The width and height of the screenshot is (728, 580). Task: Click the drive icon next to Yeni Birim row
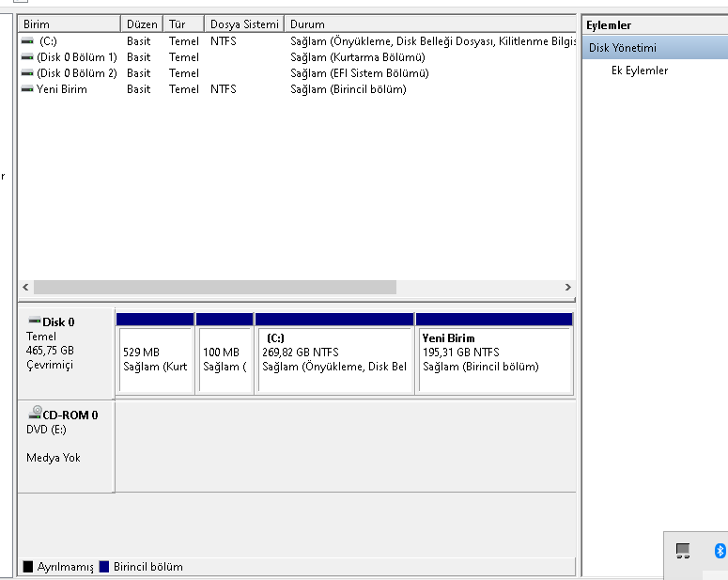27,88
